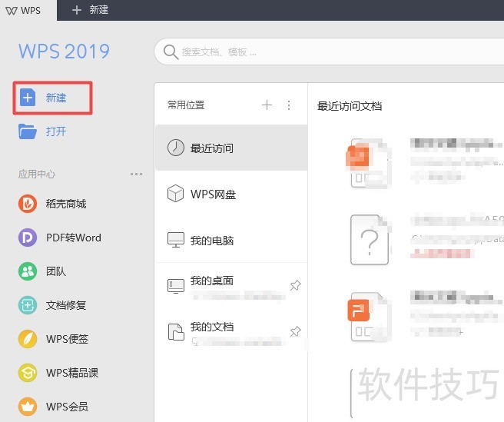Viewport: 504px width, 422px height.
Task: Click the 团队 green icon
Action: [x=28, y=271]
